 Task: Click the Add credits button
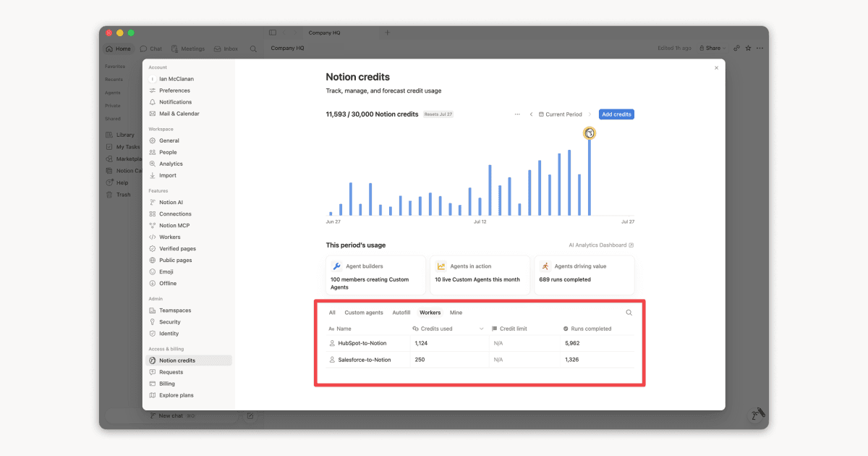pos(616,114)
